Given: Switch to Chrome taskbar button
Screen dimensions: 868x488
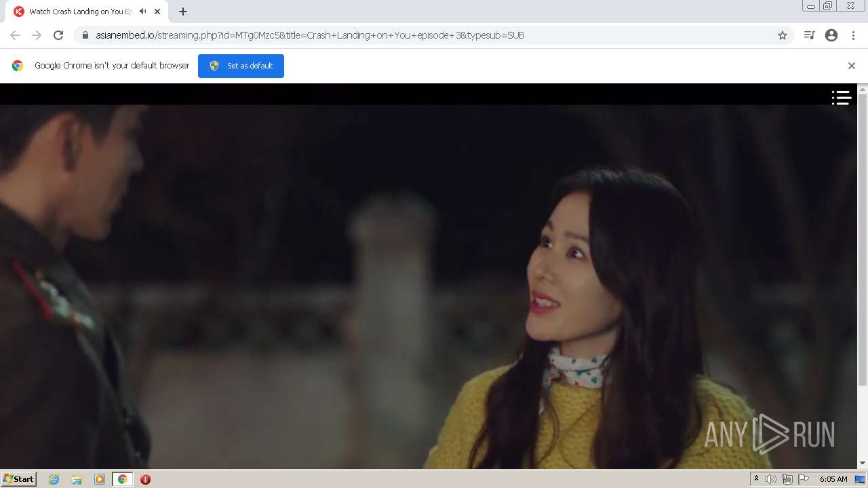Looking at the screenshot, I should coord(122,479).
